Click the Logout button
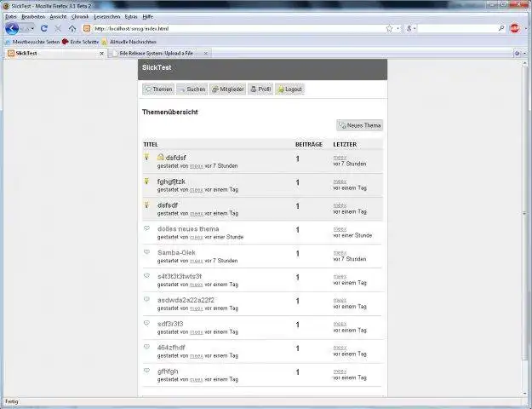The image size is (532, 409). (289, 89)
